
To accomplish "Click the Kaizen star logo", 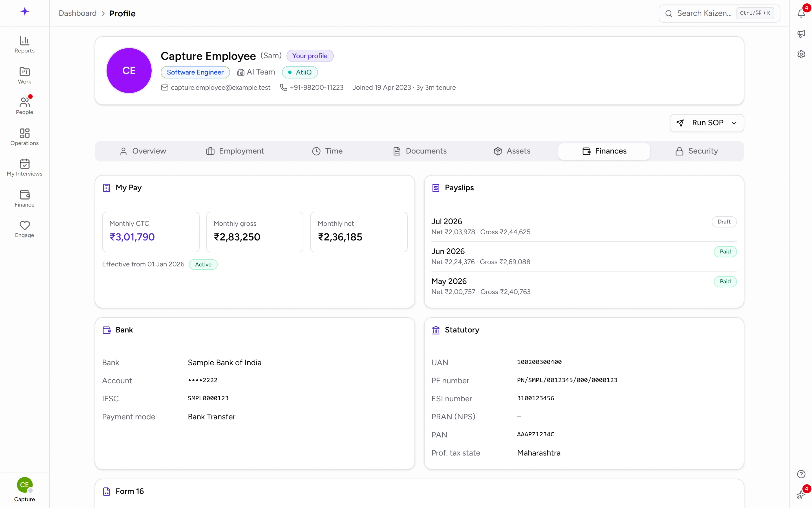I will pos(25,12).
